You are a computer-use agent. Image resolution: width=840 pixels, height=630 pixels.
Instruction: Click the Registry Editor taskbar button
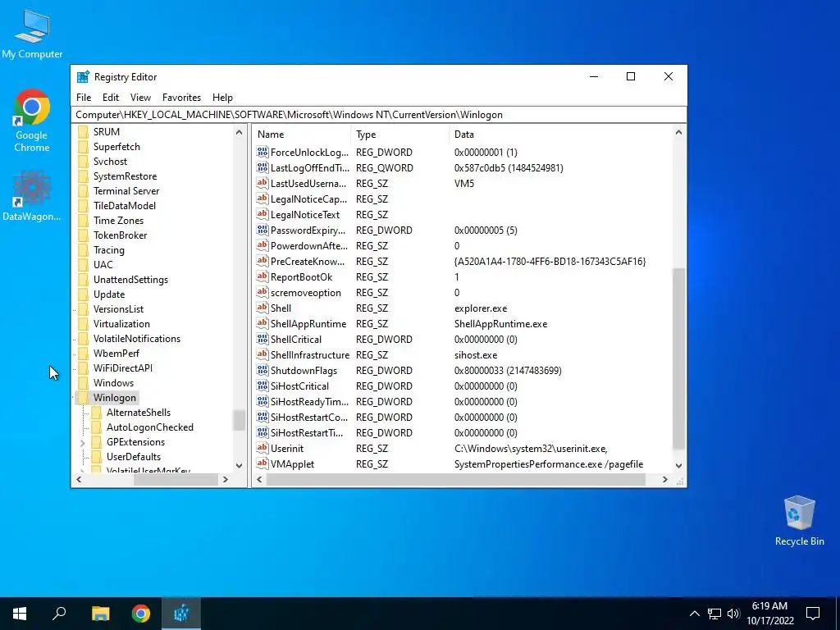(x=181, y=614)
